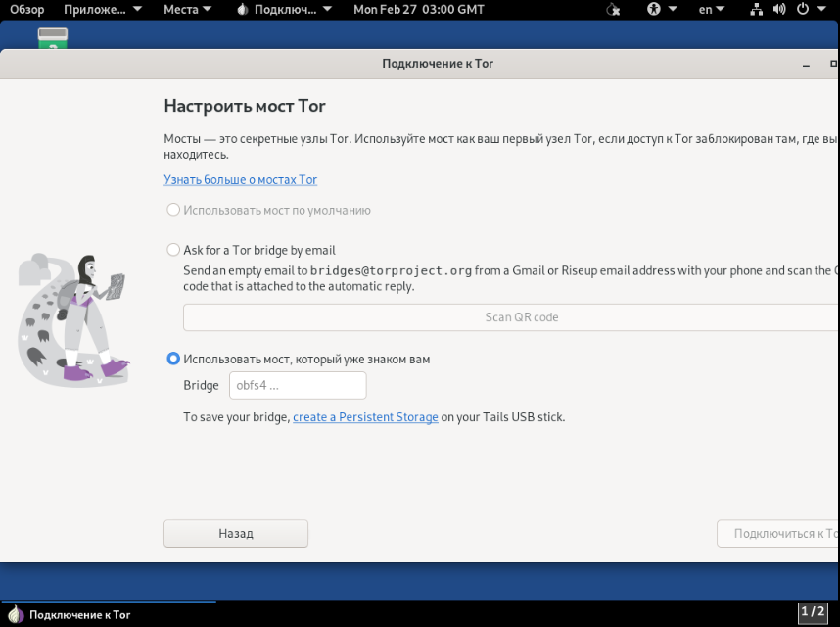Open the 'en' keyboard layout dropdown
The image size is (840, 627).
711,9
